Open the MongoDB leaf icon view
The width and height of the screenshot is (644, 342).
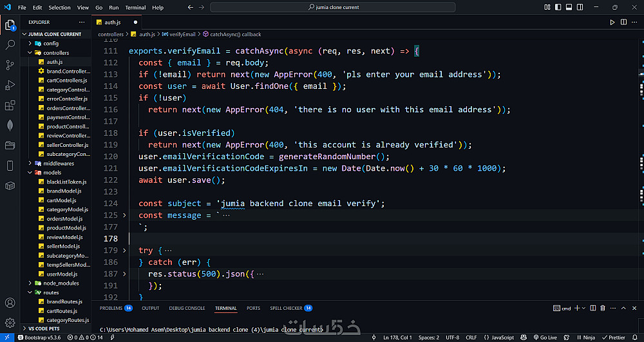tap(10, 126)
